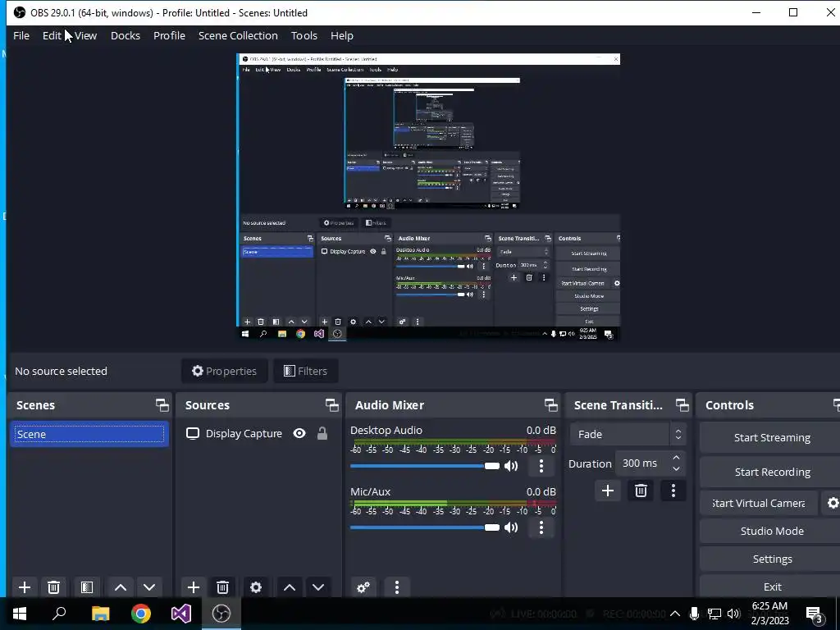Remove selected source with trash icon

[x=223, y=587]
